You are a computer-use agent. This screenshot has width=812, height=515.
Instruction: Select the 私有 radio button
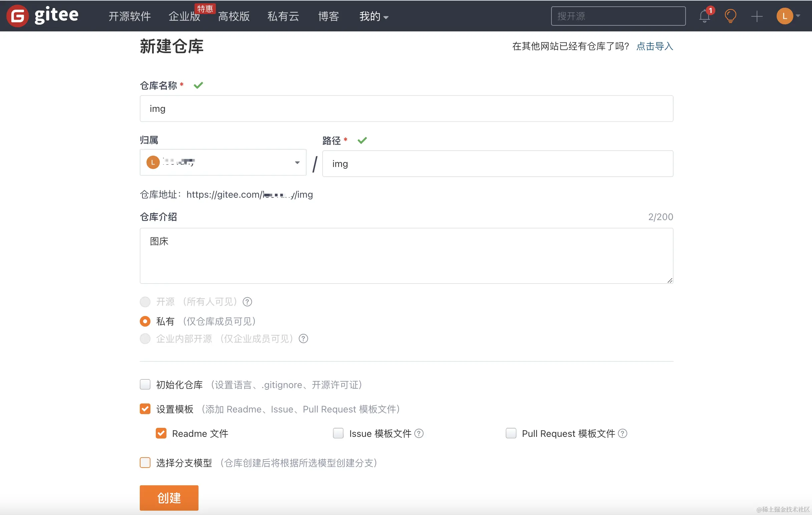pos(145,321)
